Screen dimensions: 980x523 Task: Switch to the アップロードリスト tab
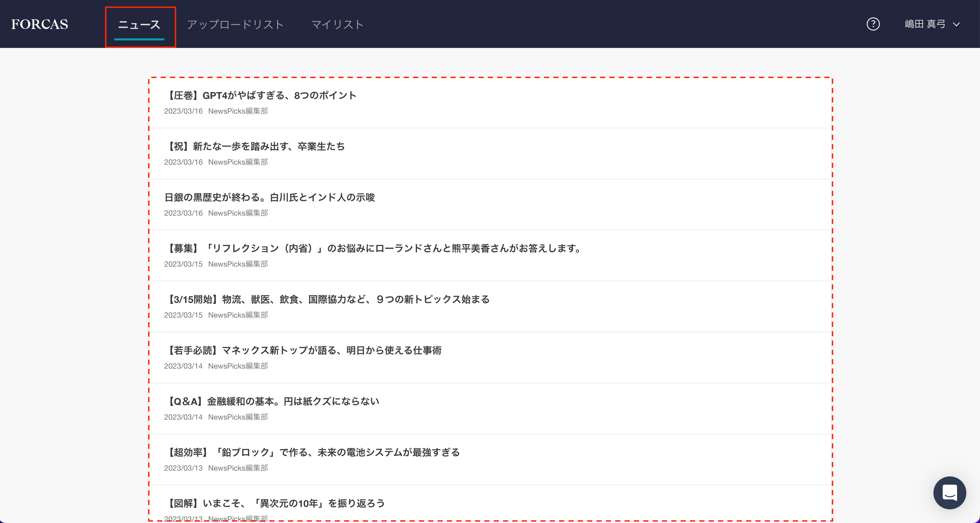(235, 24)
